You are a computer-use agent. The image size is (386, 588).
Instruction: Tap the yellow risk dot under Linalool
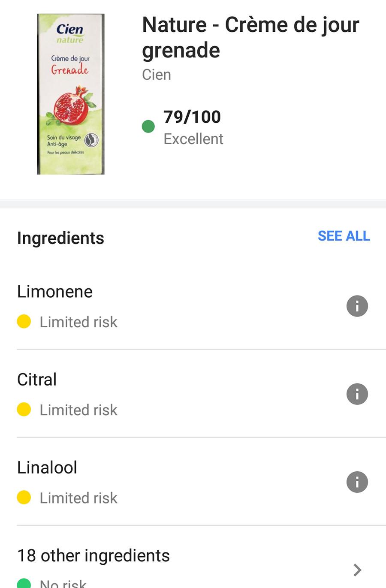point(24,497)
